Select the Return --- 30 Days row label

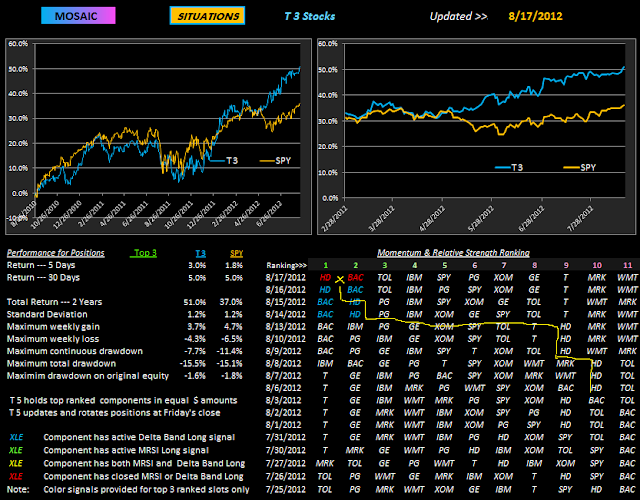[43, 278]
